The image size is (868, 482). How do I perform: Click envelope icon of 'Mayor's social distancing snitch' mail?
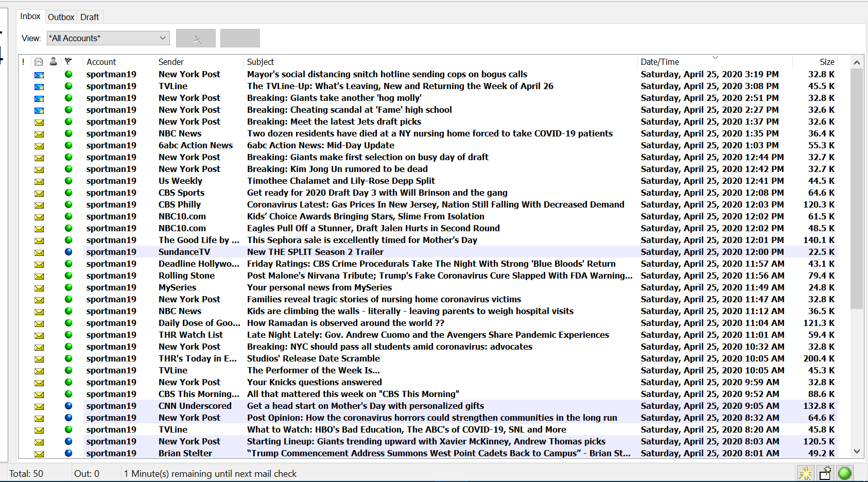(x=39, y=75)
